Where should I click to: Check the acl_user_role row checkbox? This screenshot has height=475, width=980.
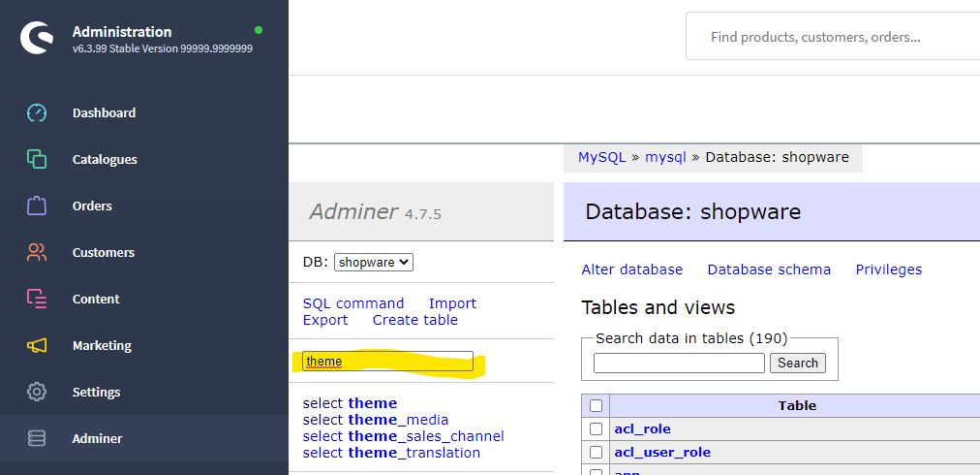pyautogui.click(x=596, y=452)
